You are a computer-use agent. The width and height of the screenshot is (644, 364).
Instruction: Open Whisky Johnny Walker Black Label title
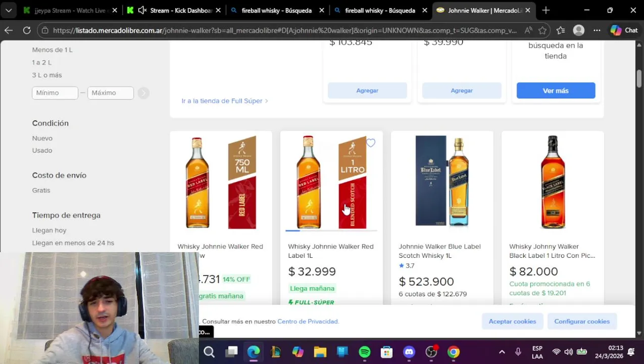click(552, 251)
